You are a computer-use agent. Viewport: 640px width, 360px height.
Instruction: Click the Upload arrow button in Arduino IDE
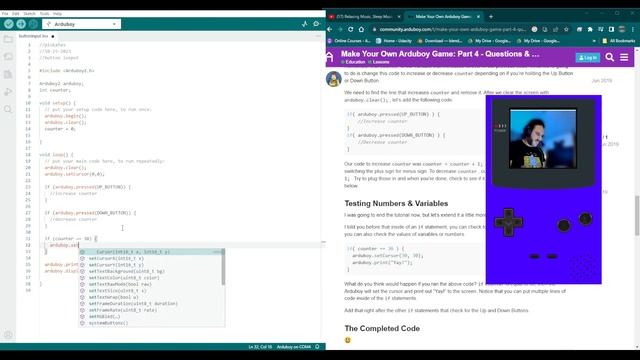pos(21,24)
